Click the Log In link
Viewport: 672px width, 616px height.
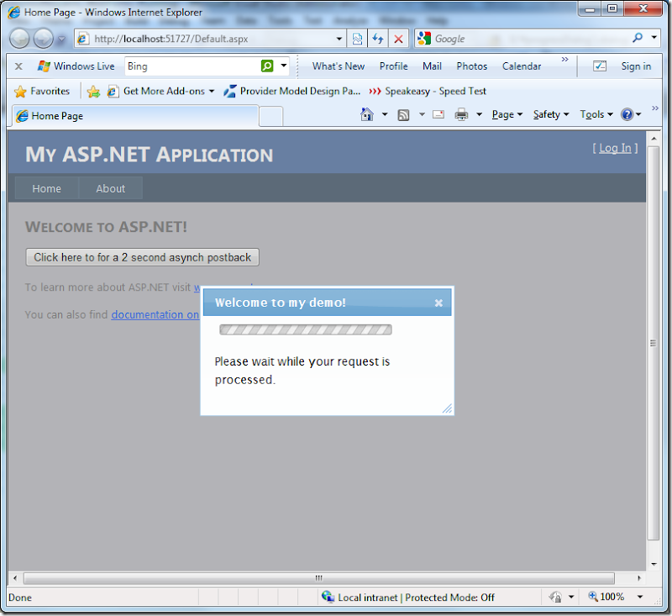(x=615, y=149)
